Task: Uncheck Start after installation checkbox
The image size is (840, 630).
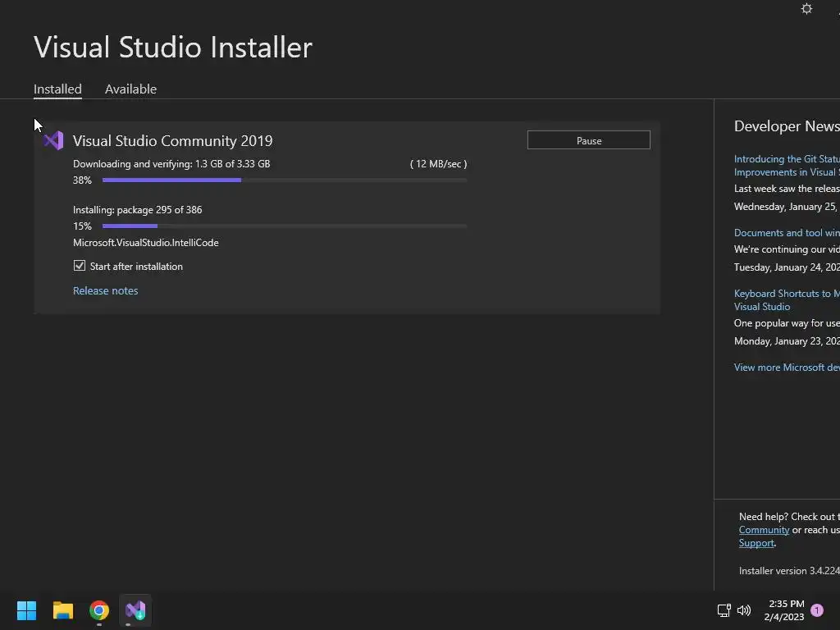Action: (x=80, y=266)
